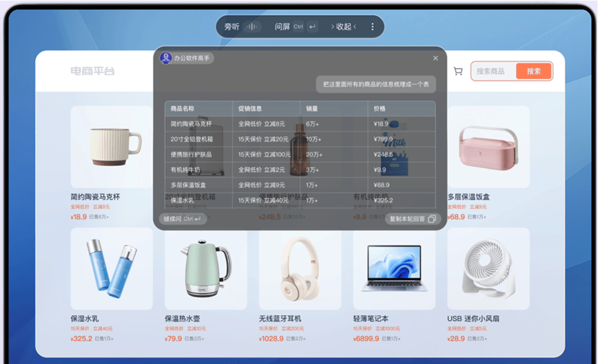Viewport: 598px width, 364px height.
Task: Open the wireless headphones product image
Action: [300, 269]
